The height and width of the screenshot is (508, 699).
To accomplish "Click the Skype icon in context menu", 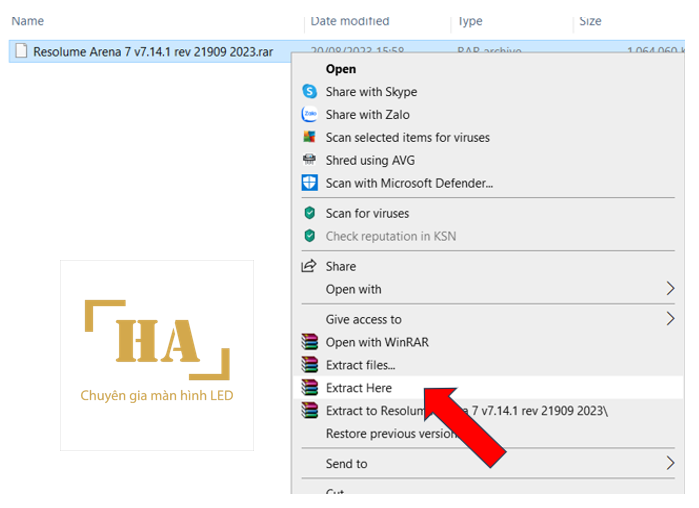I will click(x=309, y=91).
